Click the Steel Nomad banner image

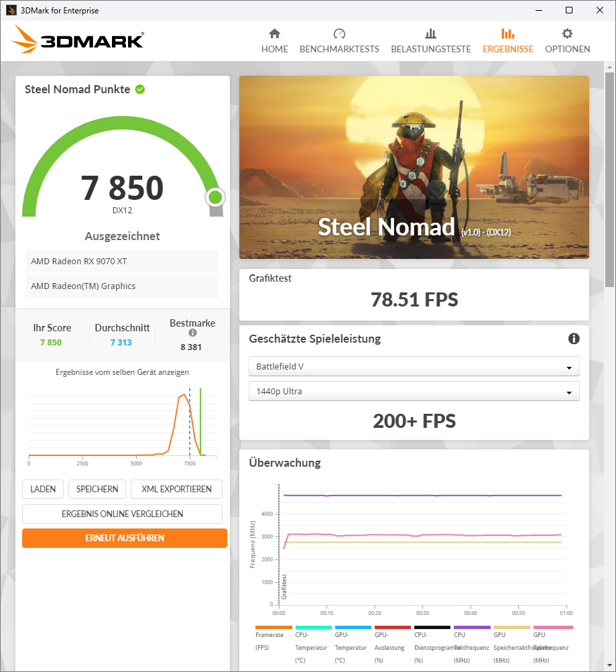click(x=414, y=167)
